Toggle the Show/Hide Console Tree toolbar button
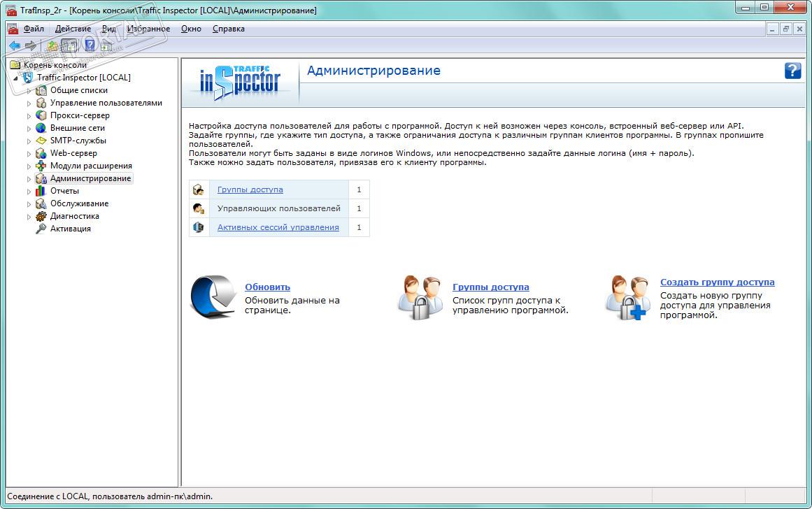Viewport: 812px width, 509px height. [69, 45]
